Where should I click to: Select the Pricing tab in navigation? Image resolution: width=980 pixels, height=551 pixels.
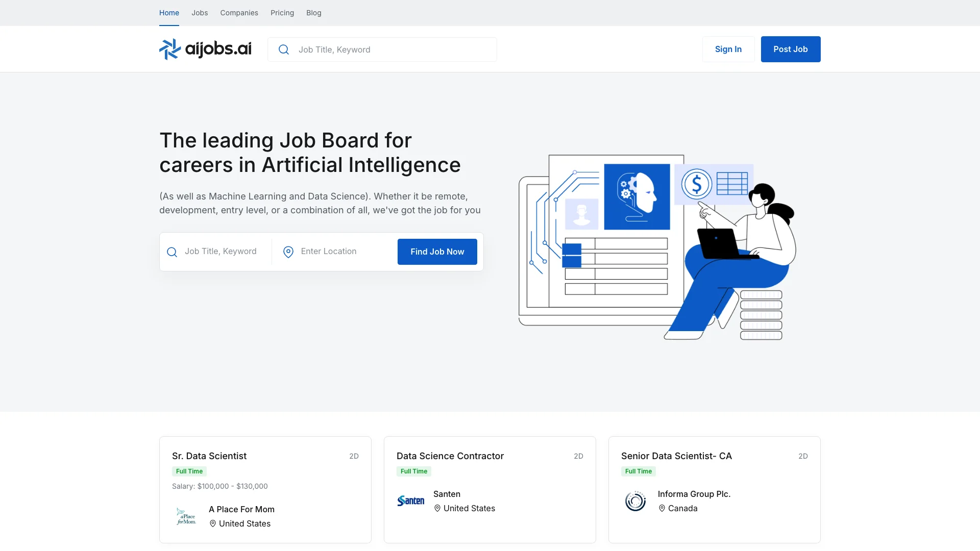pos(282,13)
